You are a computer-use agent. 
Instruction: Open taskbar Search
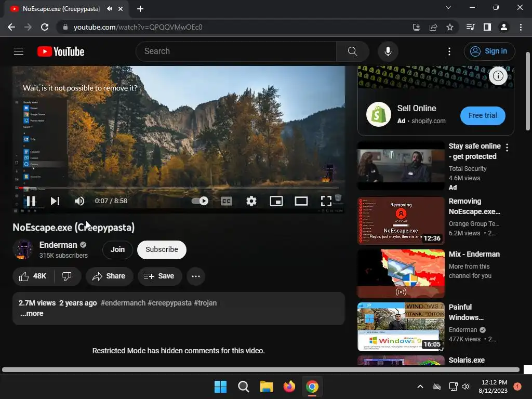click(244, 387)
